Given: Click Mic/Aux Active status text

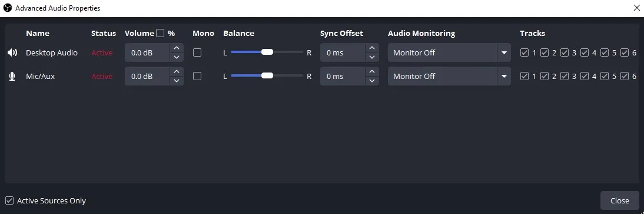Looking at the screenshot, I should click(x=102, y=76).
